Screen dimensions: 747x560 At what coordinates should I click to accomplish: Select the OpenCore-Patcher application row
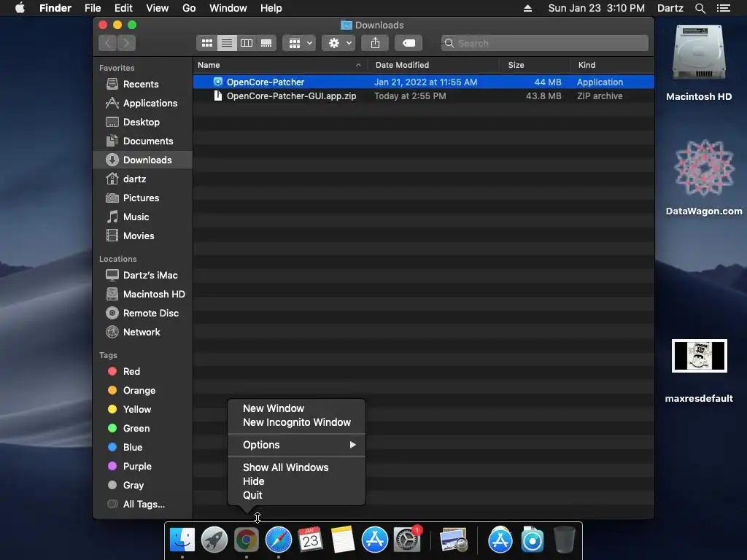click(424, 82)
